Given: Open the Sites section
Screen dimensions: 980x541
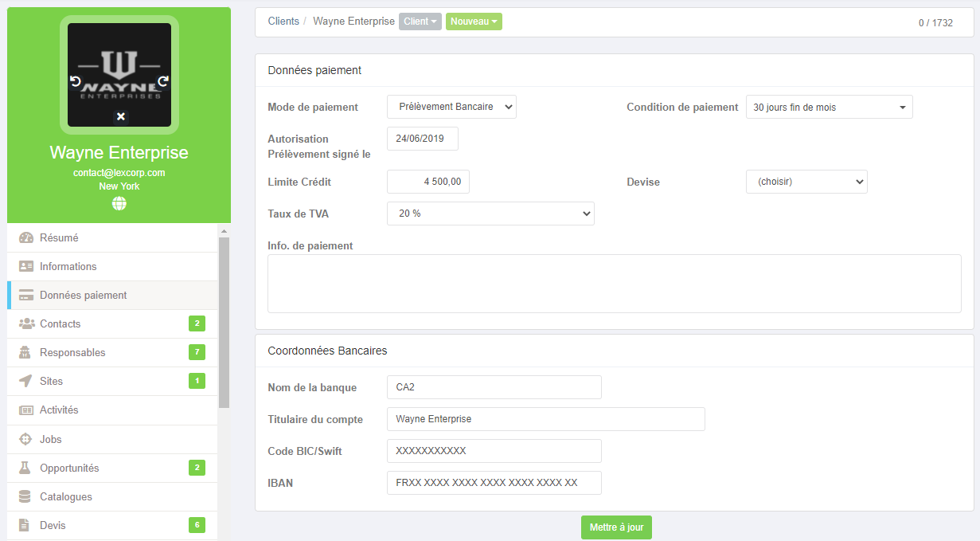Looking at the screenshot, I should [112, 381].
